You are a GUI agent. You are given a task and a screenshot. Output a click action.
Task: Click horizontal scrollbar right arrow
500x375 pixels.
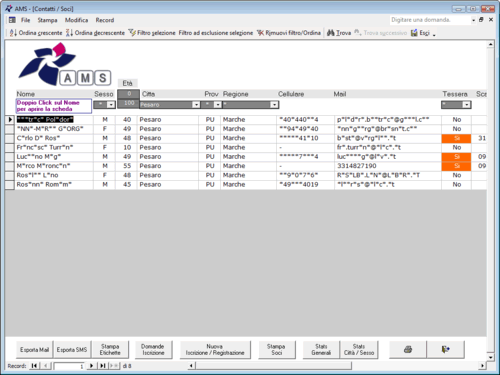pyautogui.click(x=482, y=366)
